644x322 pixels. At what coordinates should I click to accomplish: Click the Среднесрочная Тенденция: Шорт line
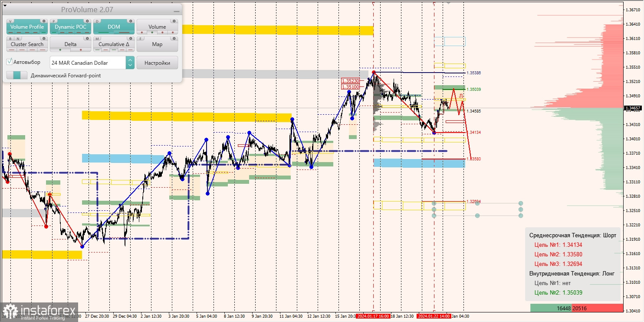coord(573,235)
